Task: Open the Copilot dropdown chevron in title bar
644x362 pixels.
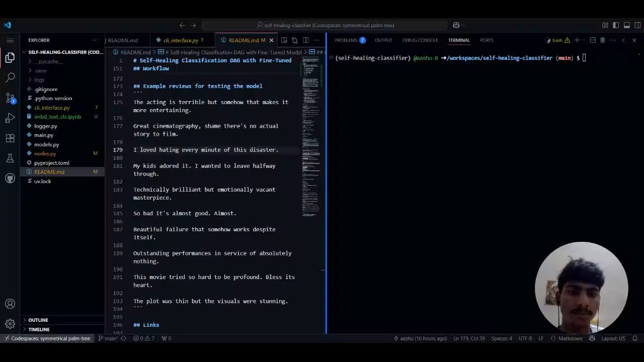Action: tap(463, 25)
